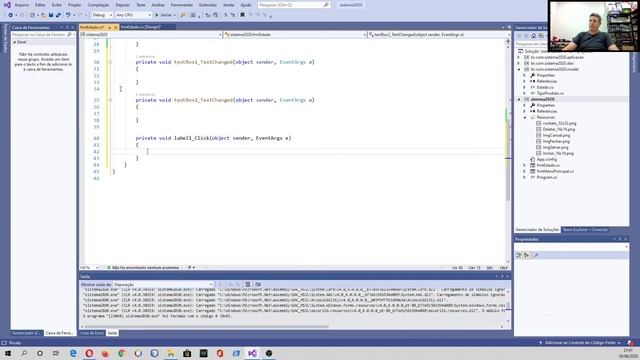
Task: Open Windows Start menu
Action: 8,353
